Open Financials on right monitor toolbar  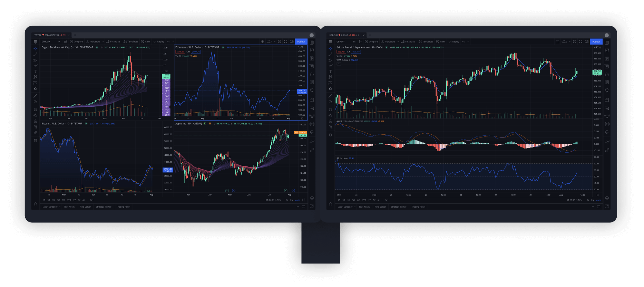pyautogui.click(x=408, y=41)
